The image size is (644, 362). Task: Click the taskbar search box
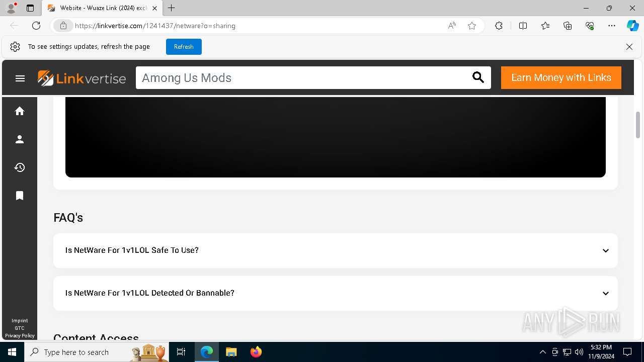pos(97,352)
